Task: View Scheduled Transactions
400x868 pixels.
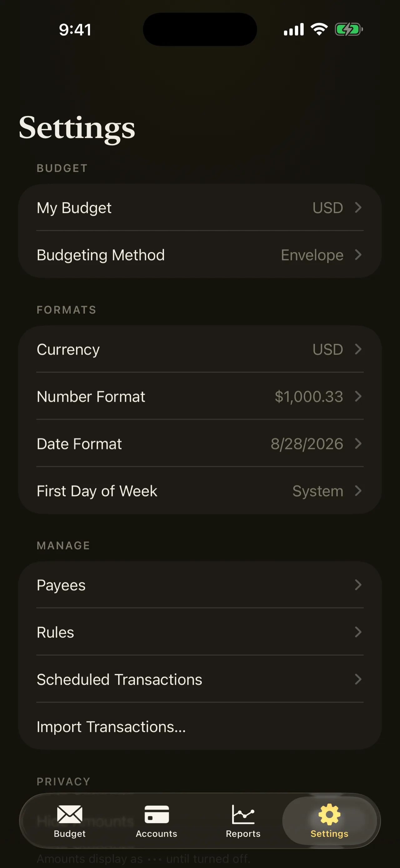Action: [x=200, y=679]
